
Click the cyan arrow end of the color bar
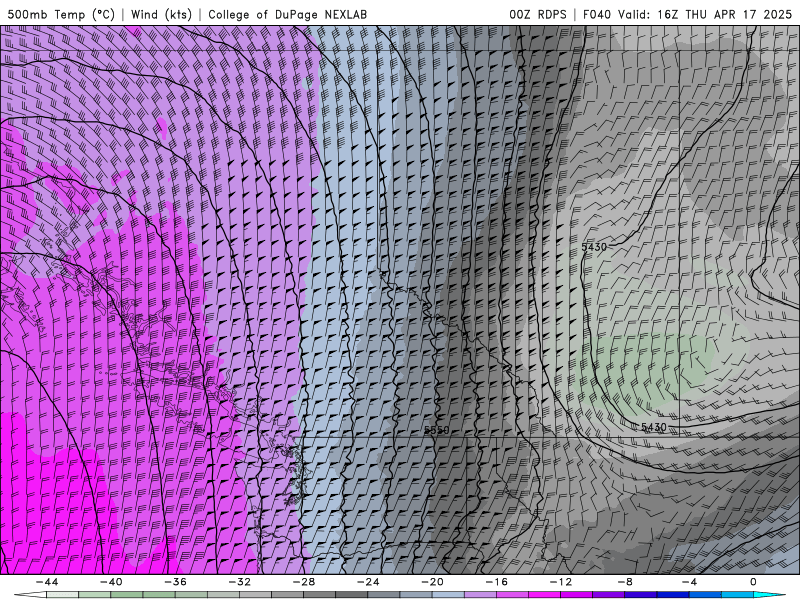[x=768, y=595]
